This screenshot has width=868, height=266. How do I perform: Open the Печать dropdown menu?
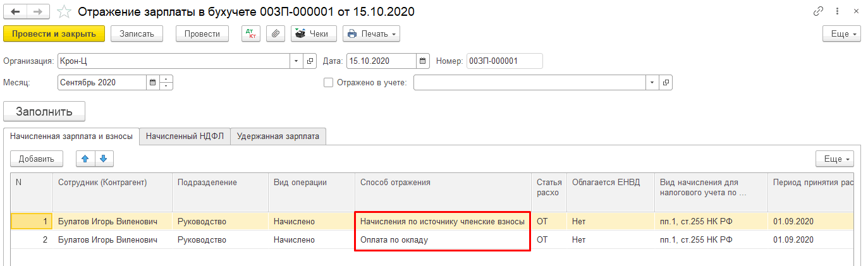coord(371,33)
